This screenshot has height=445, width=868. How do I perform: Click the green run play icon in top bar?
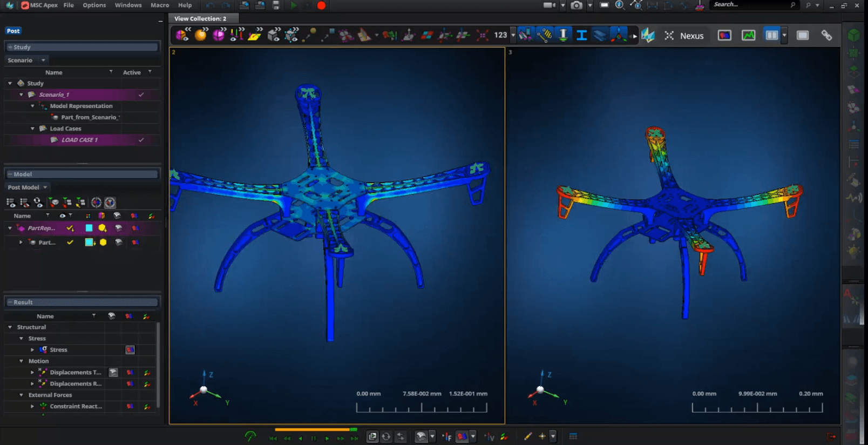(294, 5)
